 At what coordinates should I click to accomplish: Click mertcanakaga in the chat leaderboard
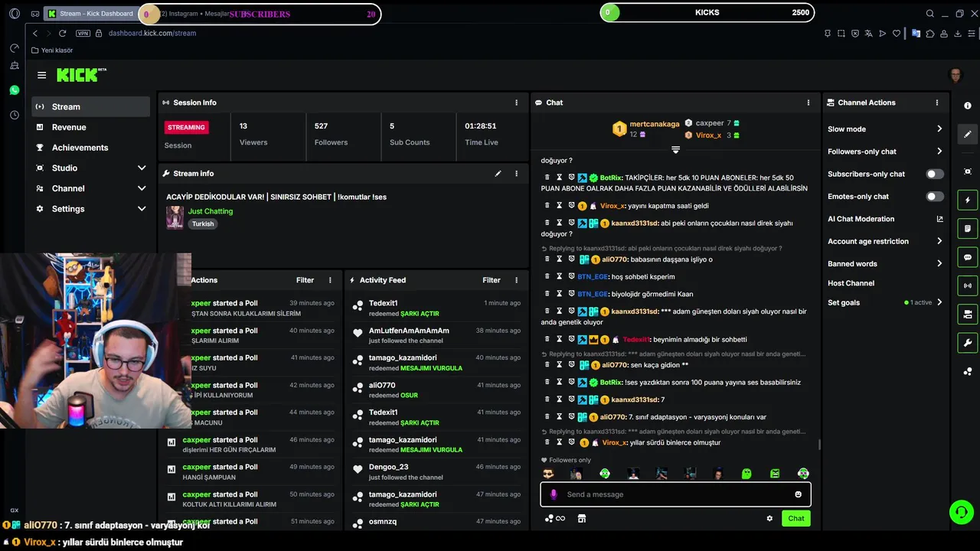[654, 123]
